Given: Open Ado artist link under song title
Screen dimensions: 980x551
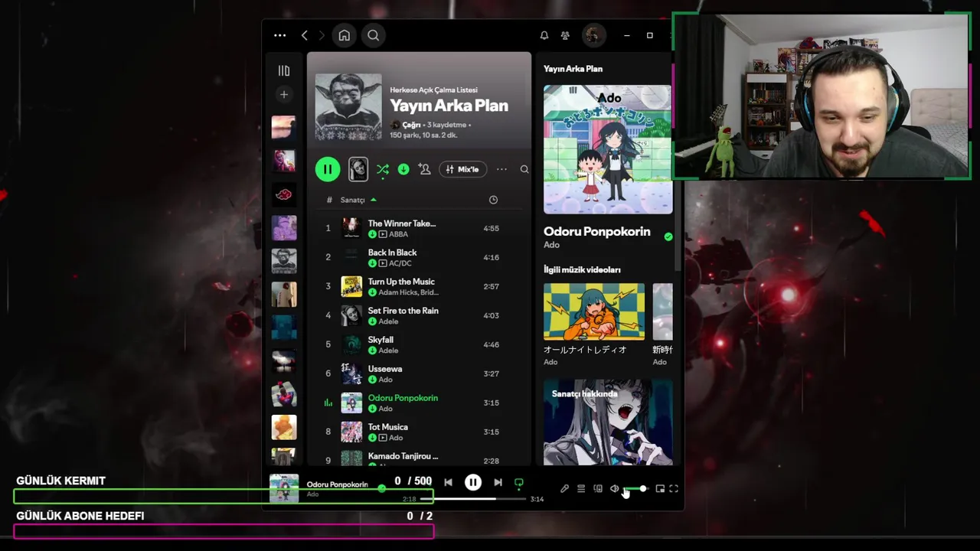Looking at the screenshot, I should coord(551,245).
